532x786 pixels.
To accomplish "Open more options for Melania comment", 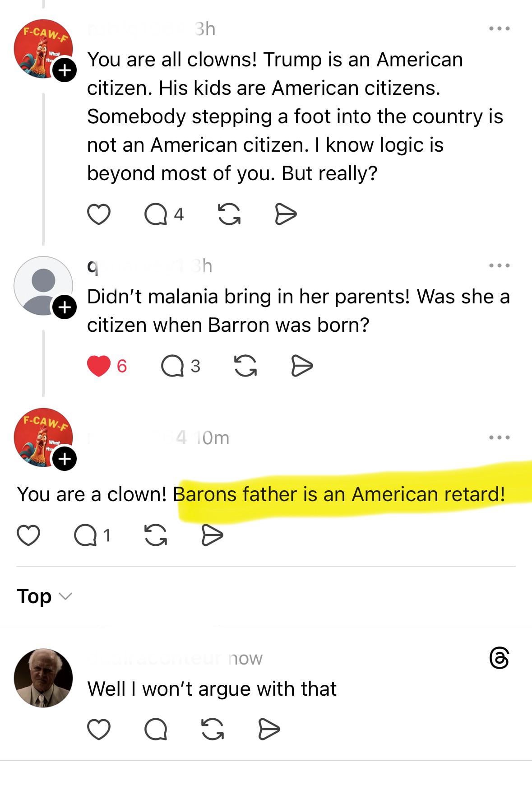I will tap(499, 265).
